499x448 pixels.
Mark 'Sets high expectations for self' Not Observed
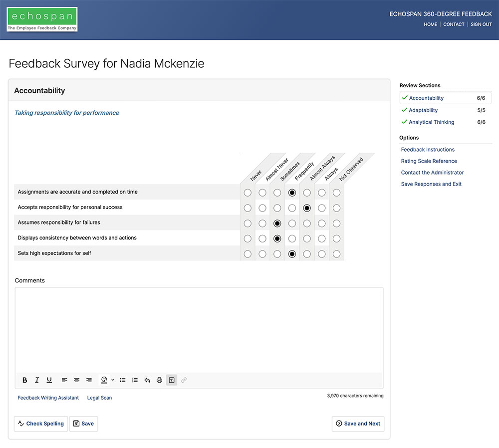(337, 254)
